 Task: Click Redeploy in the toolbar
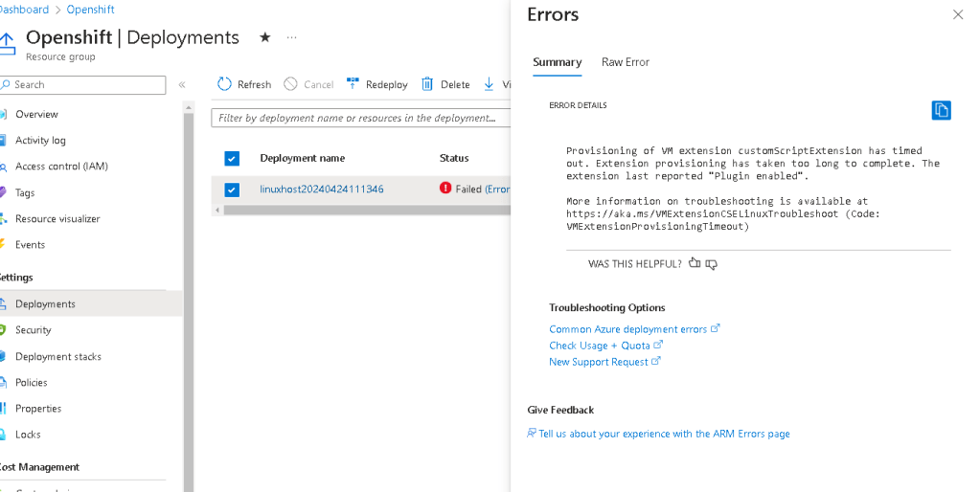tap(376, 84)
